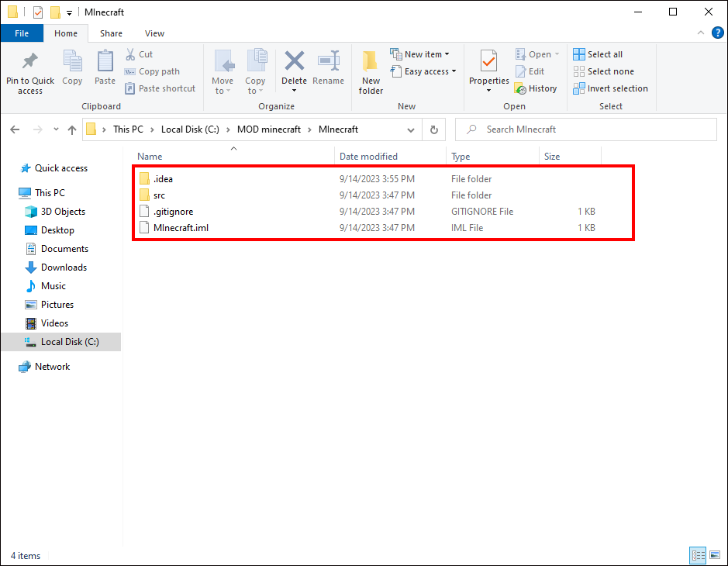
Task: Switch to the Share tab
Action: 111,33
